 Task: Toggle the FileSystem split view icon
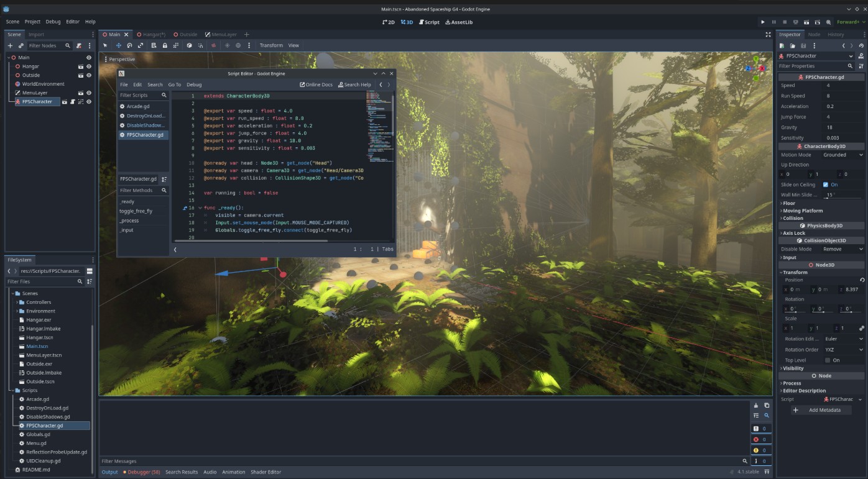pyautogui.click(x=90, y=271)
